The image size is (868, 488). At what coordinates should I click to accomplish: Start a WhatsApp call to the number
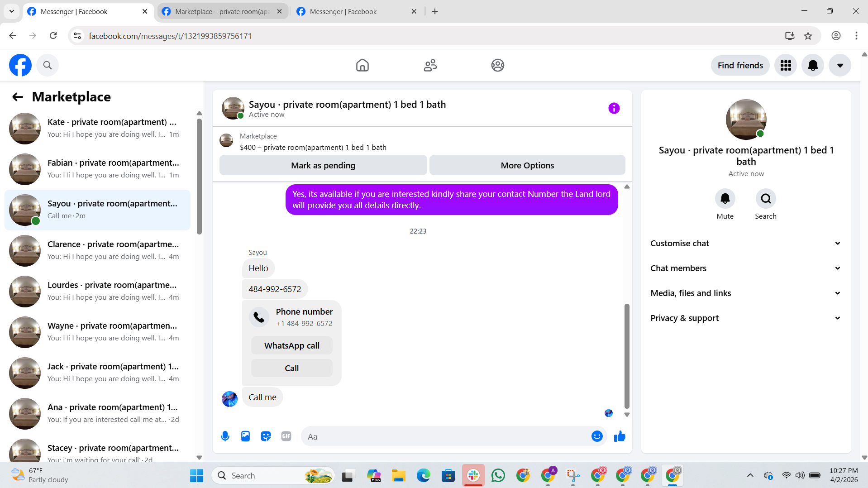coord(292,345)
